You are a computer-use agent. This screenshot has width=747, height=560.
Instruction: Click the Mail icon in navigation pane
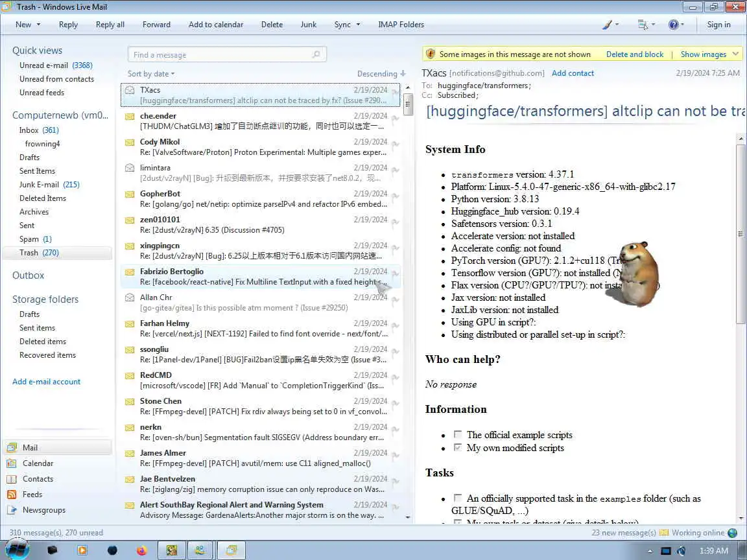pyautogui.click(x=12, y=447)
